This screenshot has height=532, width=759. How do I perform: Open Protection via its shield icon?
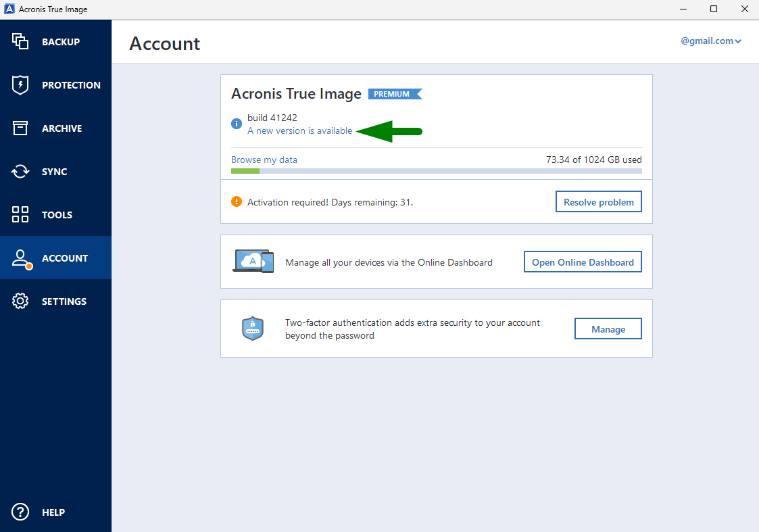[20, 84]
